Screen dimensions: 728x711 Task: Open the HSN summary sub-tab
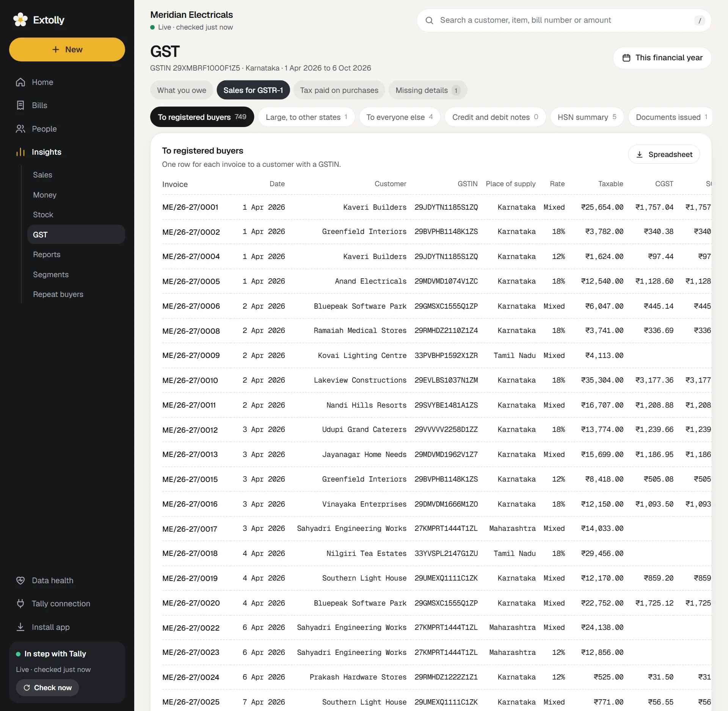pos(587,117)
